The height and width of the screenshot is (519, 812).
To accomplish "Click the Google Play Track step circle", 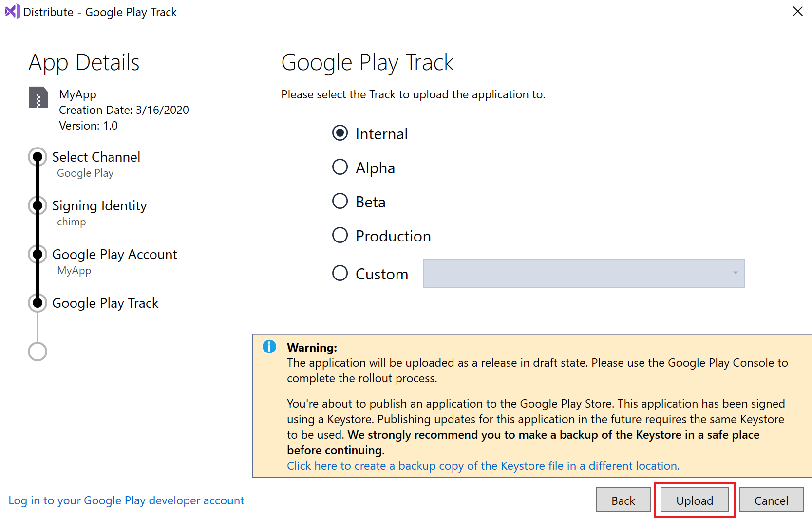I will click(38, 303).
